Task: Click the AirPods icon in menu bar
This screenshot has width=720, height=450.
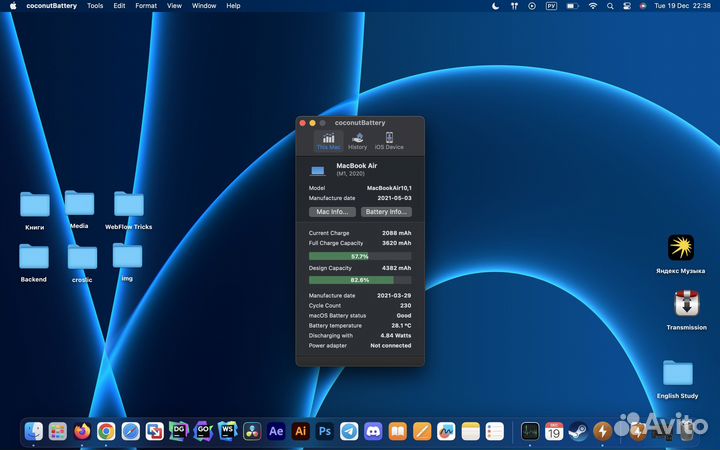Action: 514,6
